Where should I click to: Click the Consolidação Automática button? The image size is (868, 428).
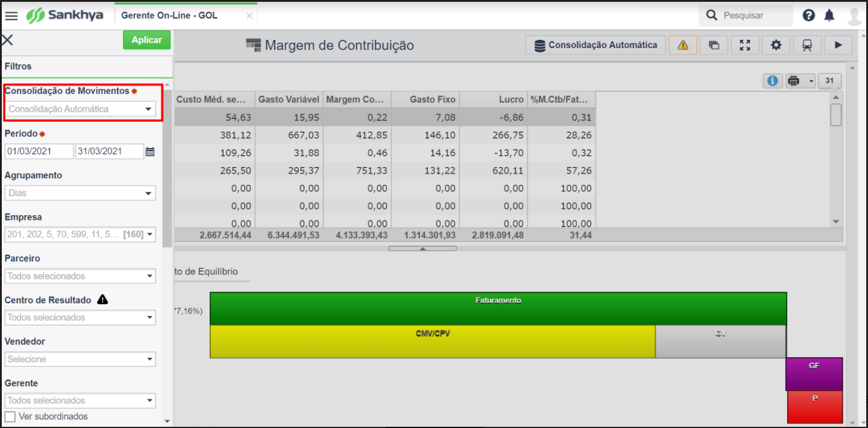tap(595, 45)
